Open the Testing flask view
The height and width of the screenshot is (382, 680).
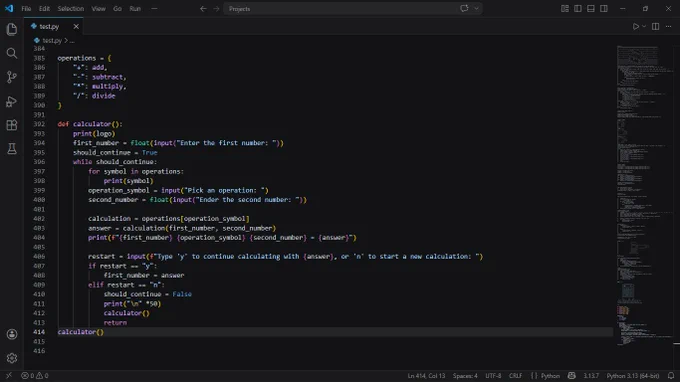pyautogui.click(x=12, y=149)
